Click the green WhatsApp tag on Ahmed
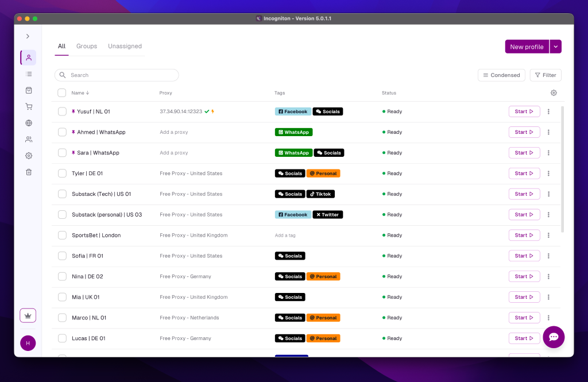The image size is (588, 382). pyautogui.click(x=293, y=132)
